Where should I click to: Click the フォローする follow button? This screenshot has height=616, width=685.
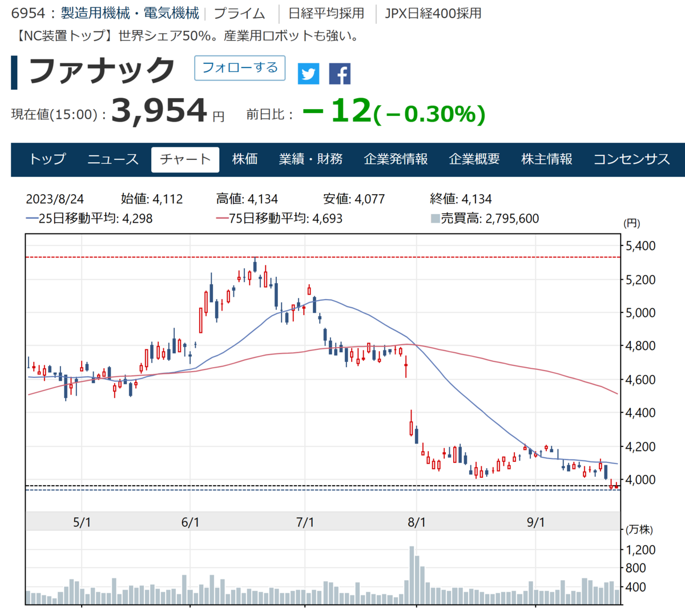click(240, 68)
